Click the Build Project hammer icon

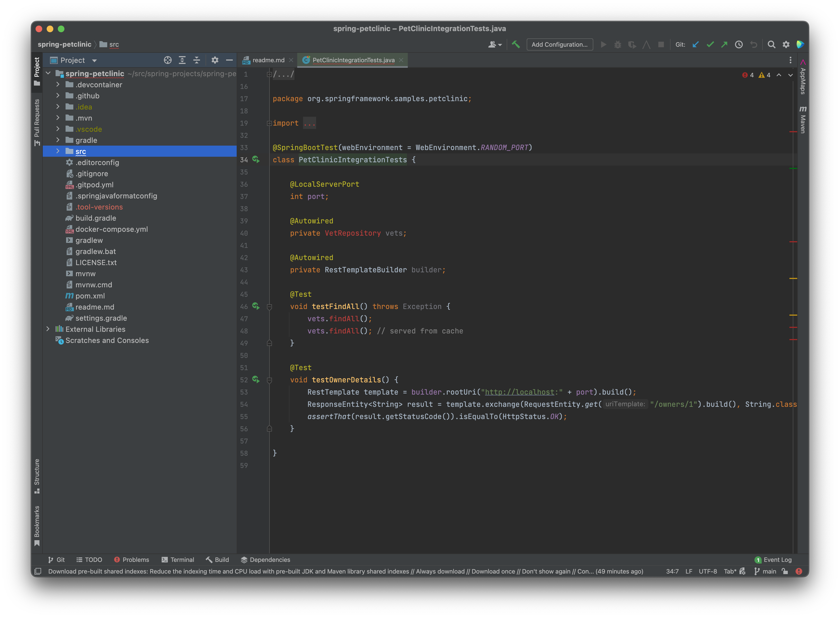(516, 44)
